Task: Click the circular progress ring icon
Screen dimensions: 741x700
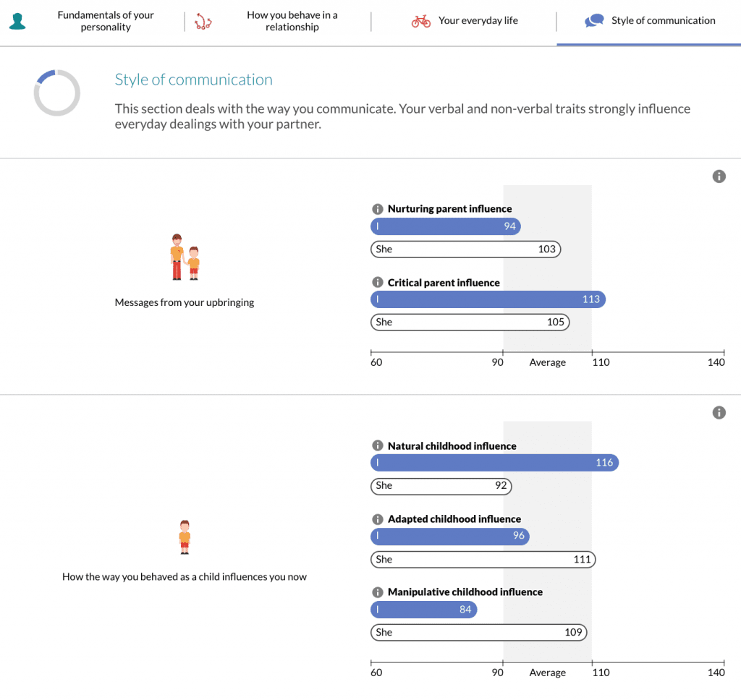Action: click(x=56, y=93)
